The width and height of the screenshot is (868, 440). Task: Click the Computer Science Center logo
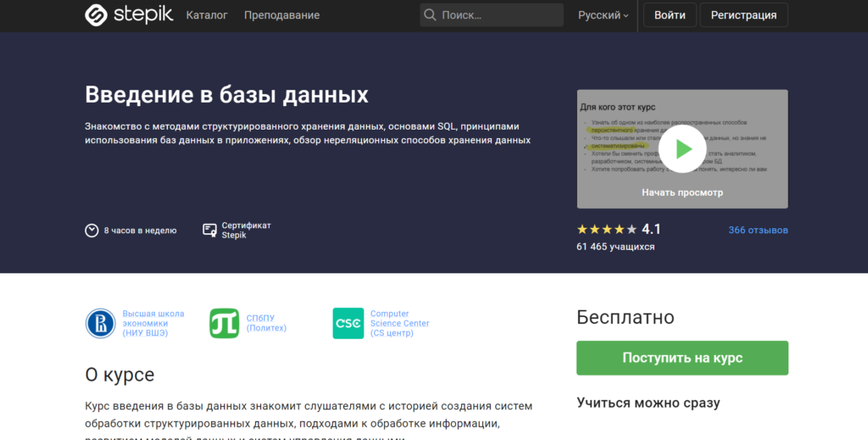348,323
